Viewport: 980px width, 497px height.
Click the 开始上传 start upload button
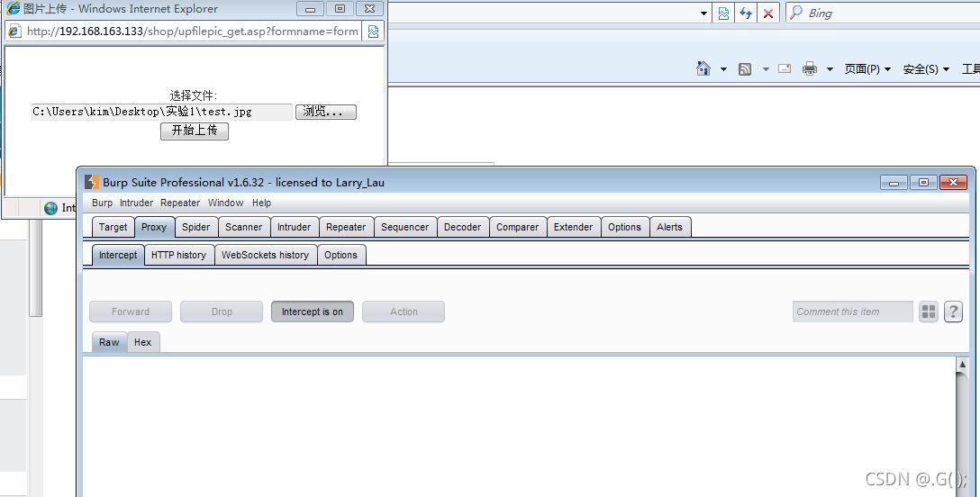pyautogui.click(x=195, y=131)
